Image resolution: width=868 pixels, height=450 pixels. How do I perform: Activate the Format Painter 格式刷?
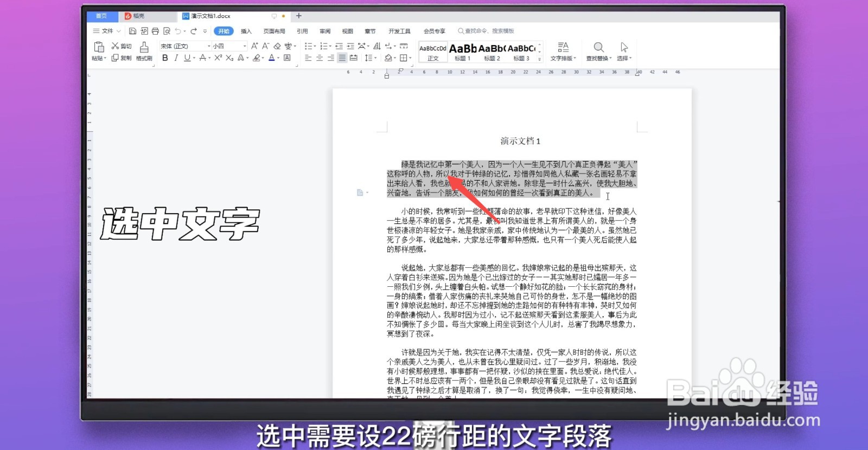144,52
